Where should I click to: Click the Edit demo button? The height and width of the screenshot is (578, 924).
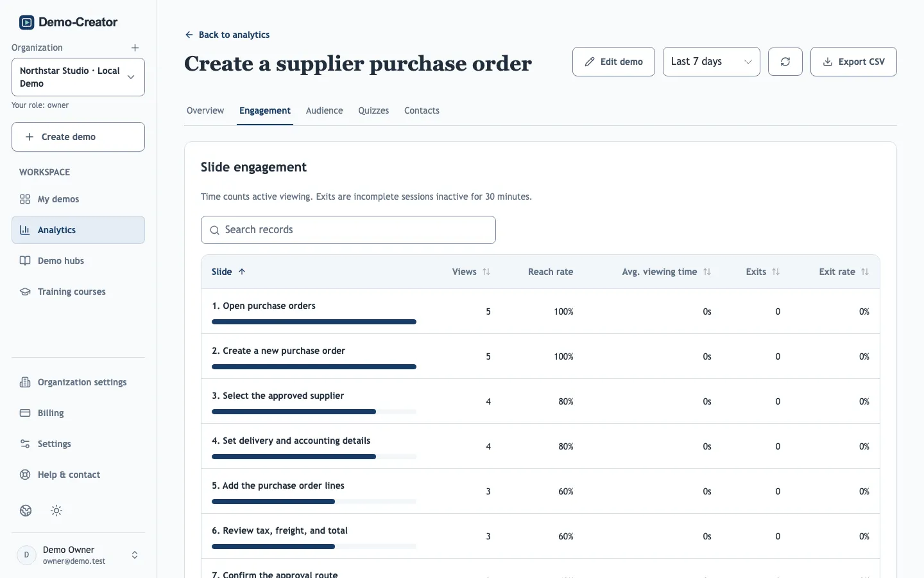coord(613,62)
